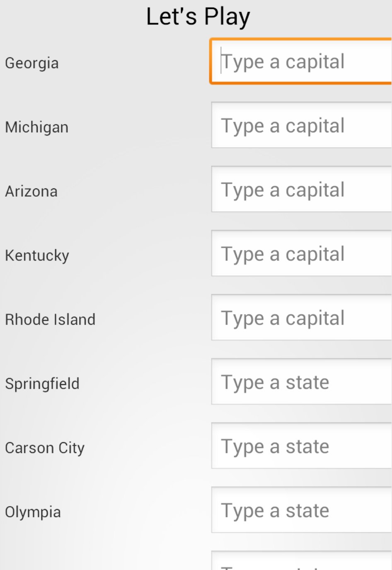Tap the Kentucky capital text field
392x570 pixels.
[301, 253]
